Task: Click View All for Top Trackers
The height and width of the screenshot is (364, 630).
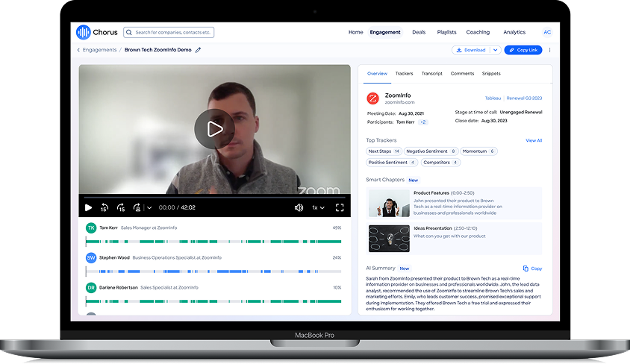Action: point(534,140)
